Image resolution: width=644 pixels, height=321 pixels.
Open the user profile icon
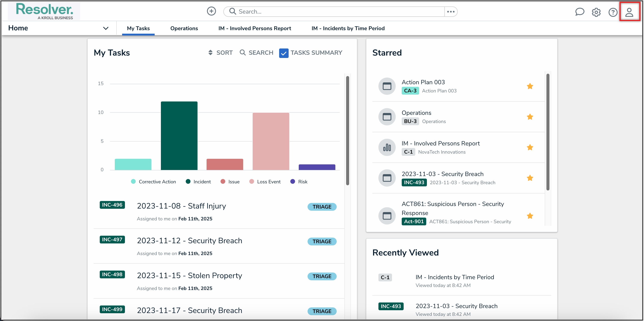point(629,12)
